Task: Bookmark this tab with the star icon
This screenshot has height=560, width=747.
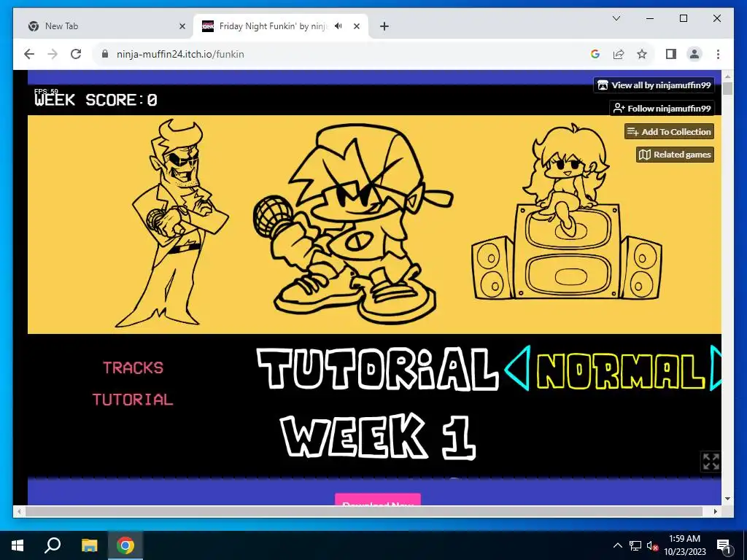Action: (642, 54)
